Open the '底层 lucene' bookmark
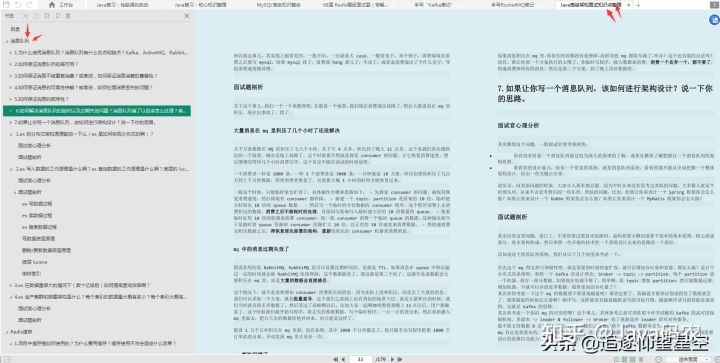The height and width of the screenshot is (363, 720). pos(35,262)
